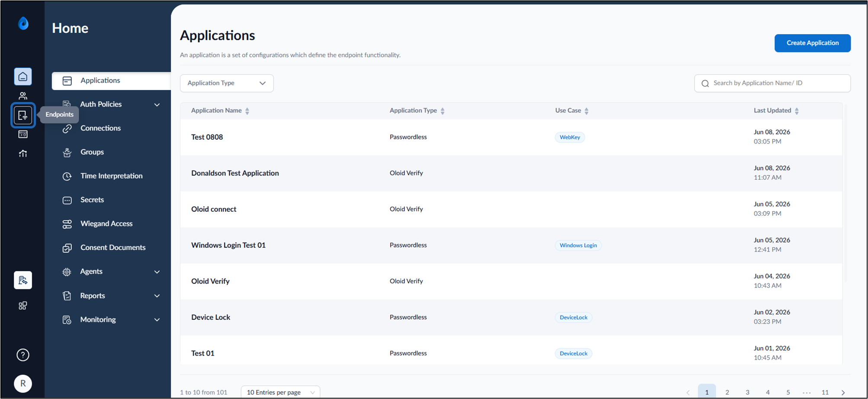Image resolution: width=868 pixels, height=399 pixels.
Task: Go to previous page arrow
Action: [688, 393]
